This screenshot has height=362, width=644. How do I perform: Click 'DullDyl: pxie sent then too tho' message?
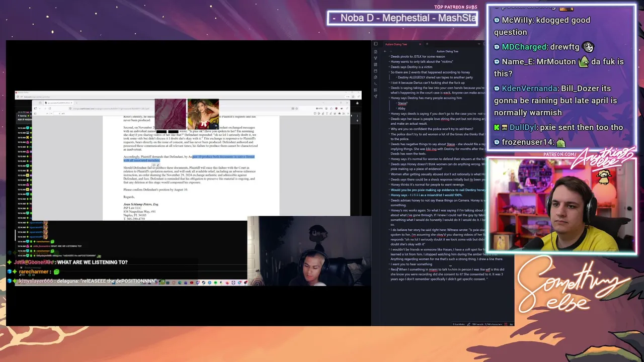pos(558,128)
